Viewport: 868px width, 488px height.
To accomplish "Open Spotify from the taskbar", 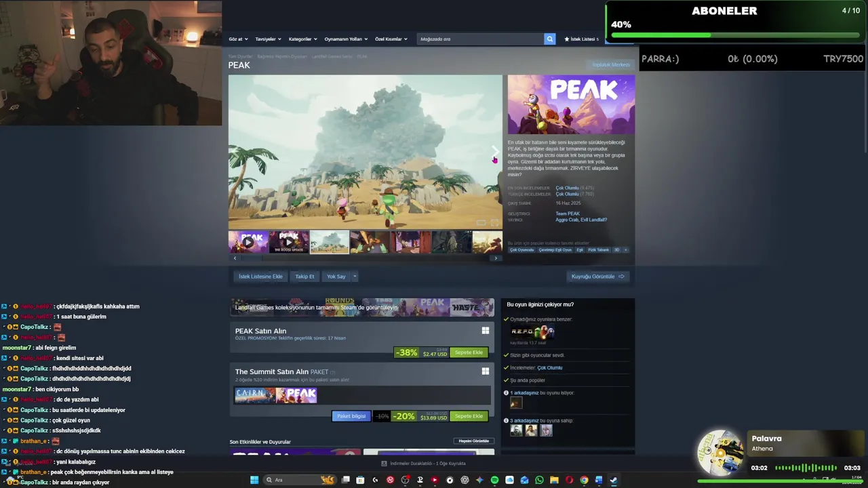I will tap(494, 480).
